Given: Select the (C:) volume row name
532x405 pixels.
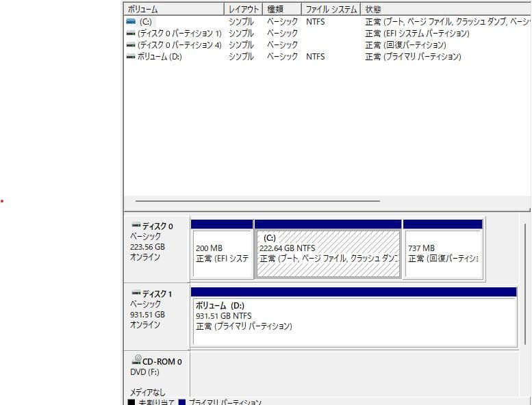Looking at the screenshot, I should (146, 22).
